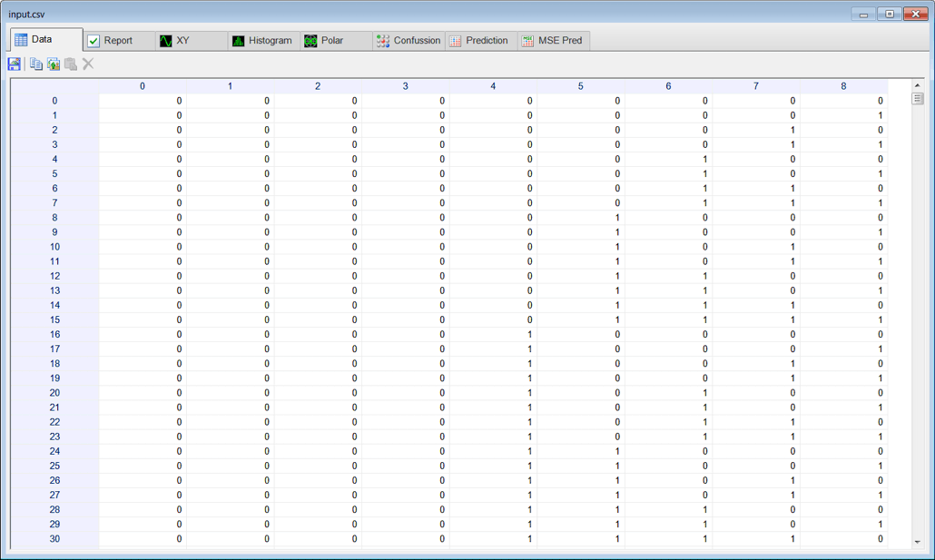Screen dimensions: 935x560
Task: Select column header 4
Action: [493, 86]
